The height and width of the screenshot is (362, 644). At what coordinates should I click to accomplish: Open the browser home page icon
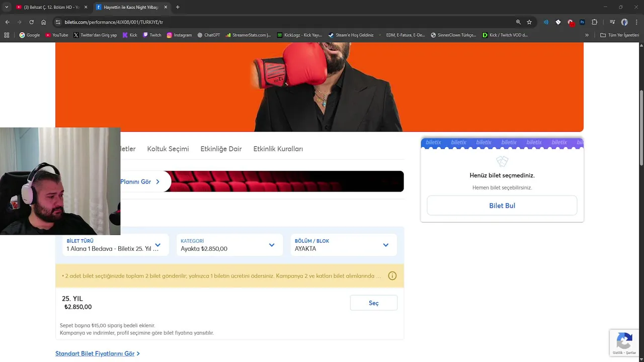click(x=43, y=22)
